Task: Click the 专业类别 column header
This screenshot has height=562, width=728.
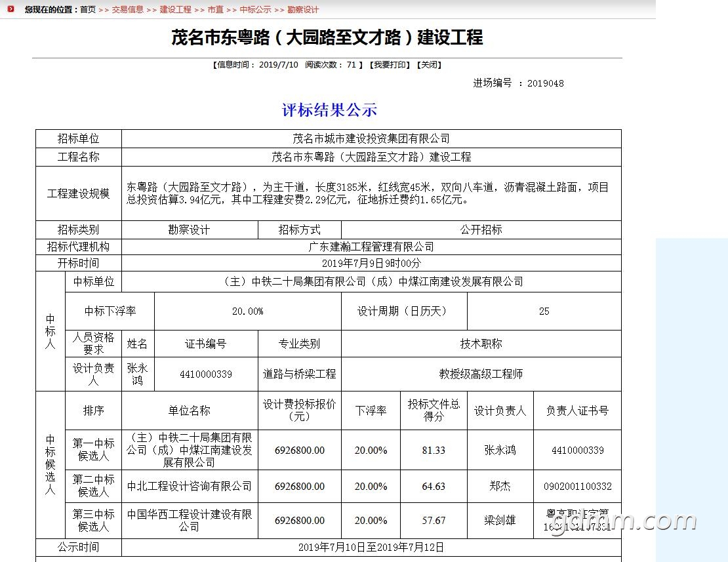Action: click(300, 344)
